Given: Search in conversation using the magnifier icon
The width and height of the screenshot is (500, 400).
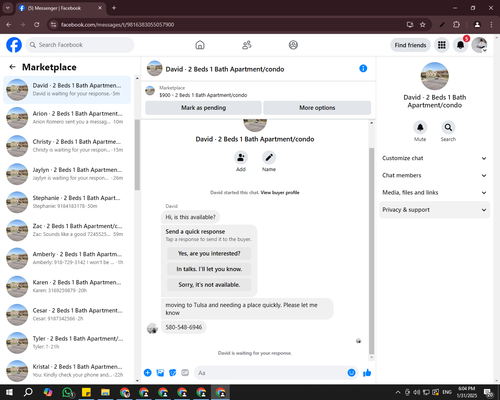Looking at the screenshot, I should pyautogui.click(x=448, y=127).
